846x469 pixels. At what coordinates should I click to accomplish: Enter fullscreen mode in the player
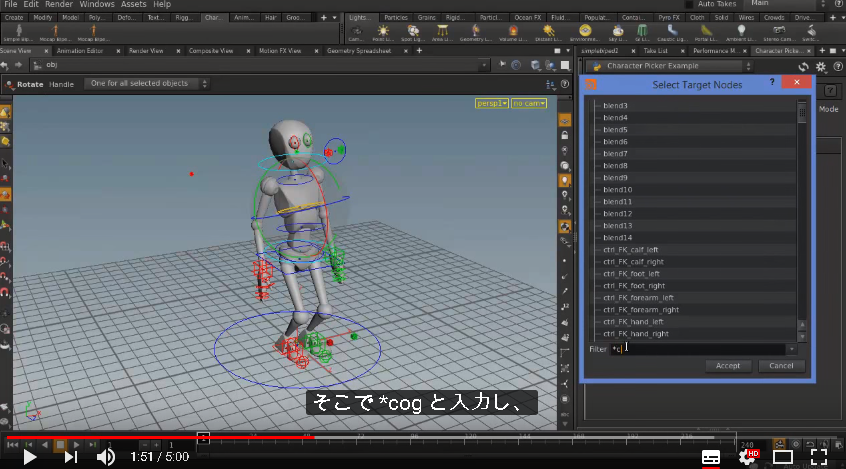[x=818, y=457]
